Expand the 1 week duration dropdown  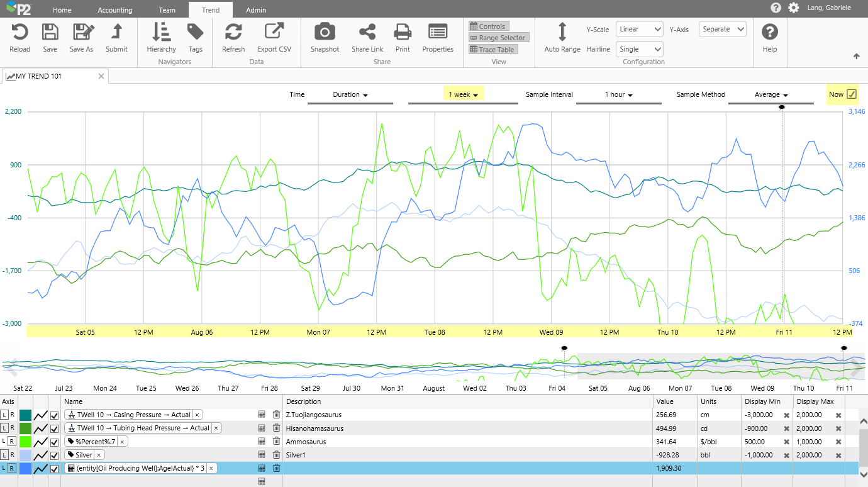click(x=463, y=95)
